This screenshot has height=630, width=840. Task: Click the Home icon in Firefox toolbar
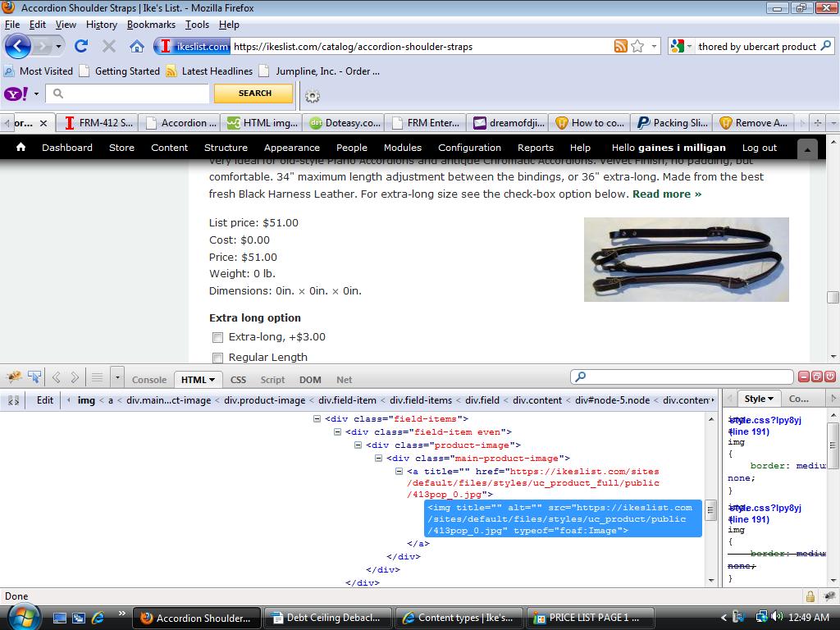136,47
